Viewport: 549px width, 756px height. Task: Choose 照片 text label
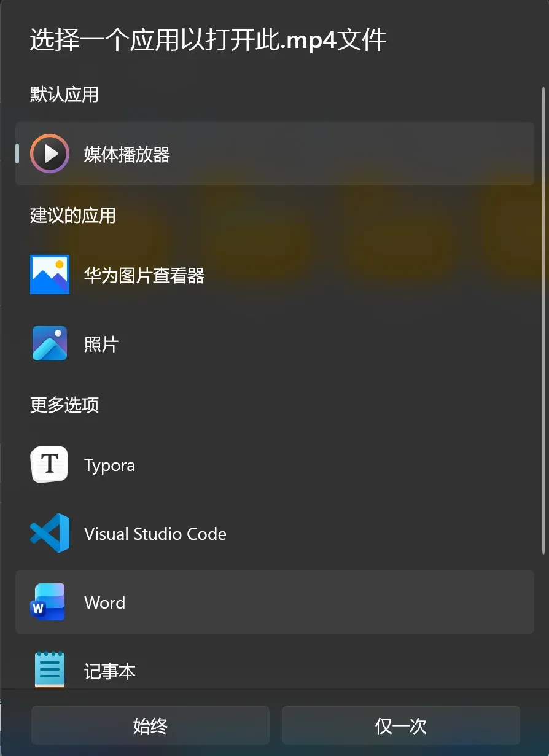(101, 344)
